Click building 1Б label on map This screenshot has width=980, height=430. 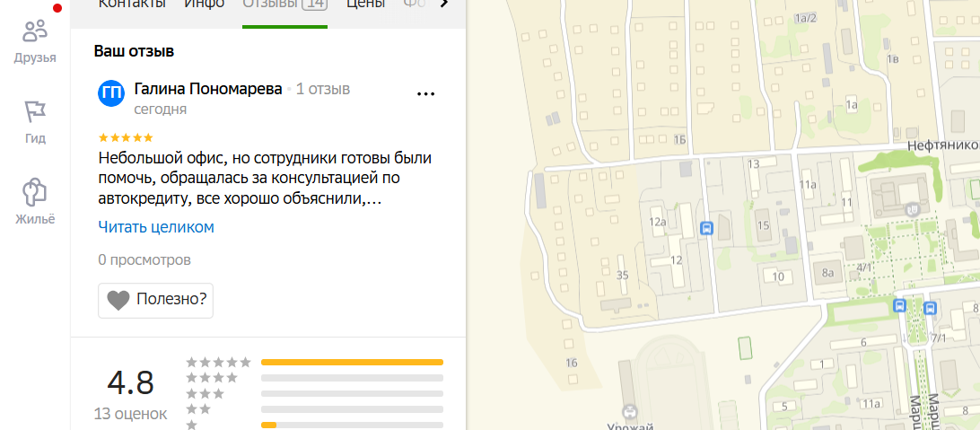pos(680,140)
